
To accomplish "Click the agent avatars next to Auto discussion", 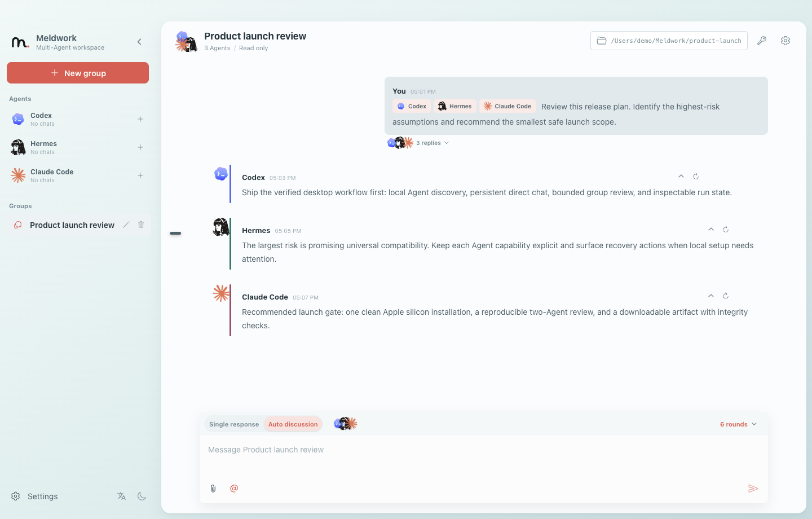I will 346,424.
